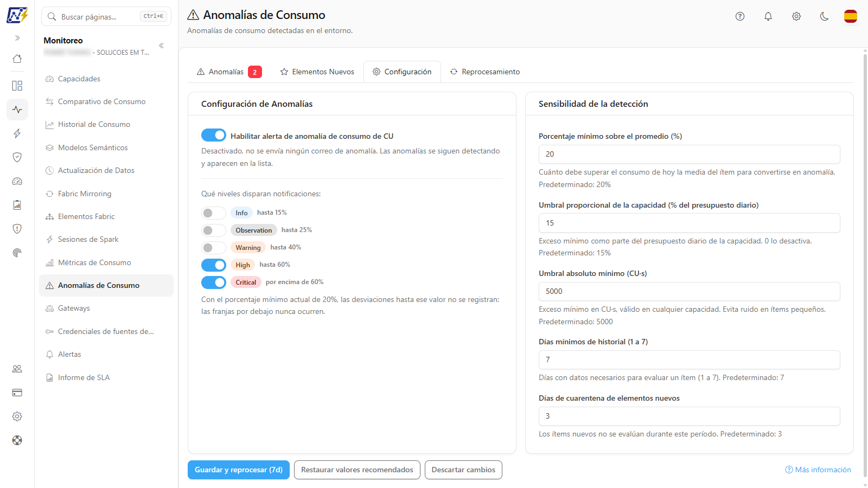Focus the Buscar páginas search box
The image size is (868, 488).
106,16
